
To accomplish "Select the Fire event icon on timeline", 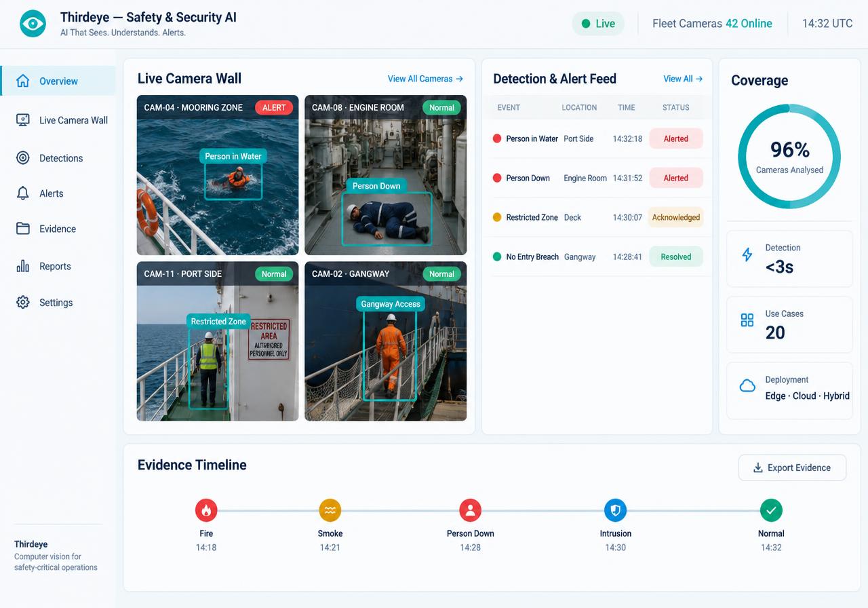I will (x=206, y=510).
